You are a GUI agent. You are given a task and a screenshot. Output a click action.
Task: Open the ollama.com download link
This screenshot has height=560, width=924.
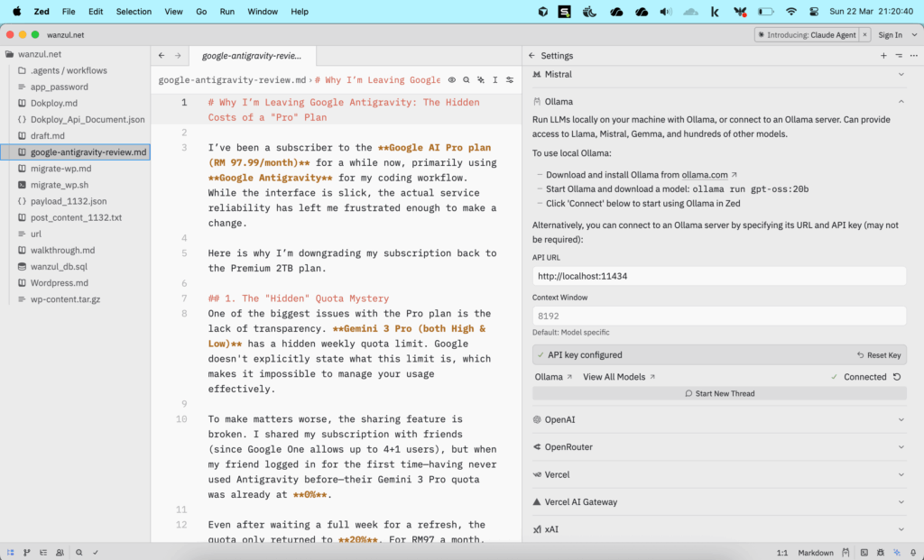(705, 175)
